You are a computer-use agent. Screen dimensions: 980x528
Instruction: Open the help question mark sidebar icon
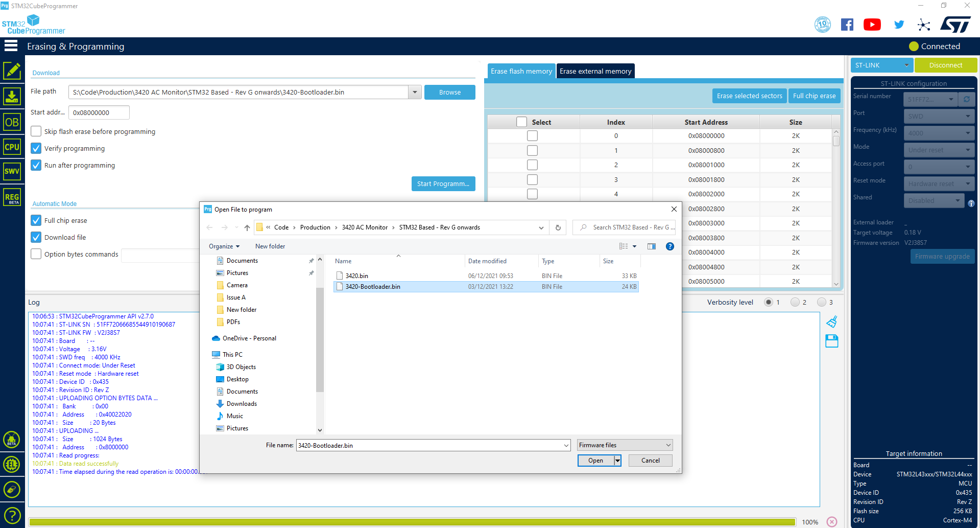[x=12, y=515]
